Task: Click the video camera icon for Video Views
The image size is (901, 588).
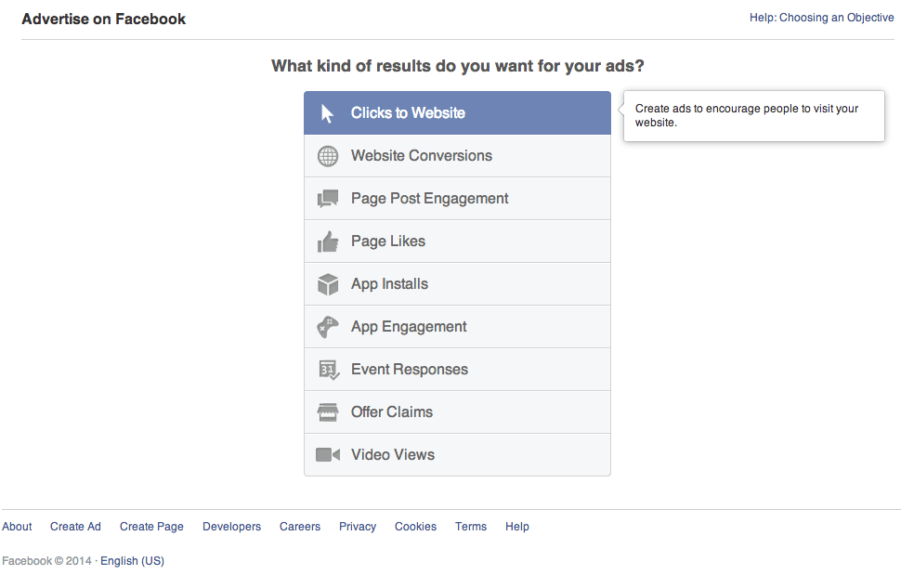Action: tap(328, 455)
